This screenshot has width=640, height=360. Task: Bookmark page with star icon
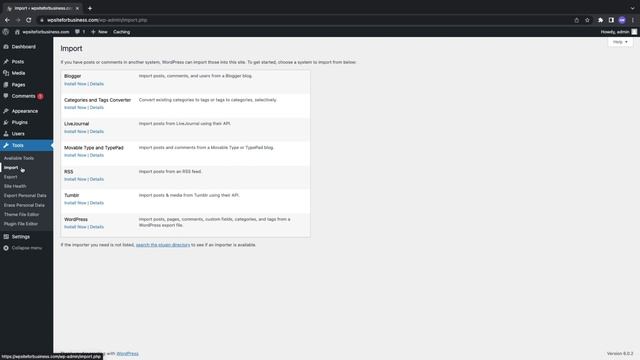click(587, 20)
